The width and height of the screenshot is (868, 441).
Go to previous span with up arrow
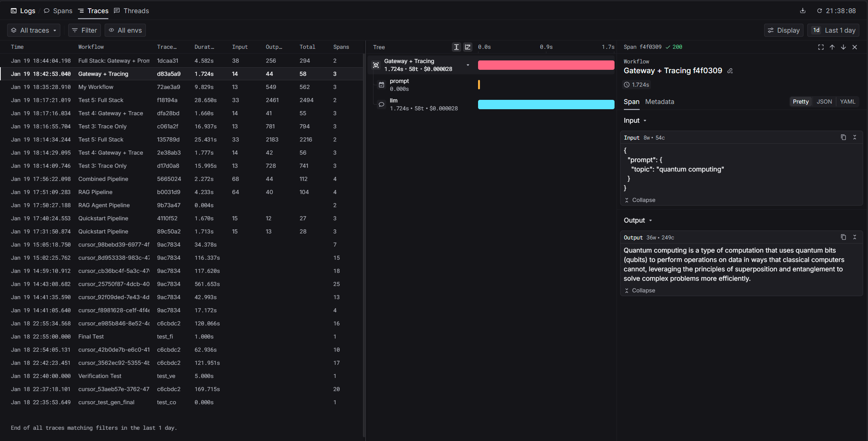tap(832, 47)
